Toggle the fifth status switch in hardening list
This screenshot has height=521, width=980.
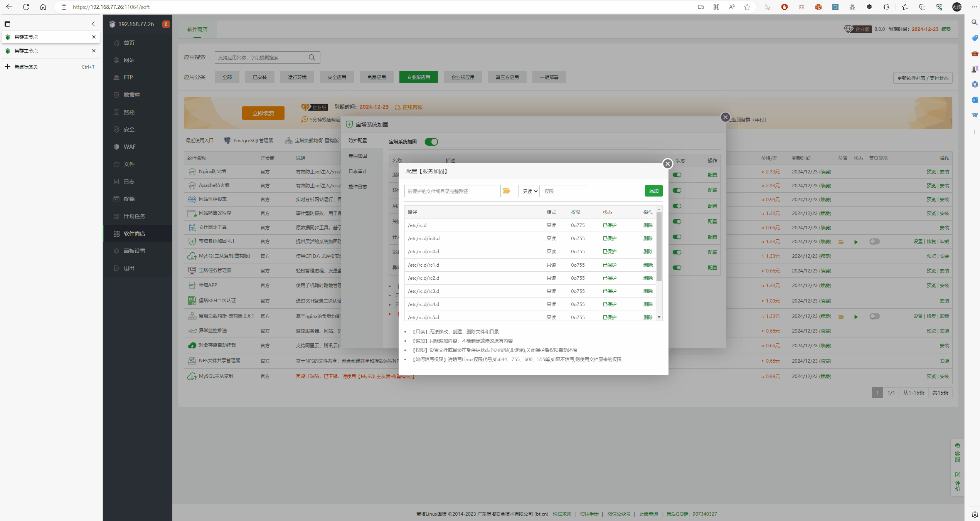coord(677,237)
